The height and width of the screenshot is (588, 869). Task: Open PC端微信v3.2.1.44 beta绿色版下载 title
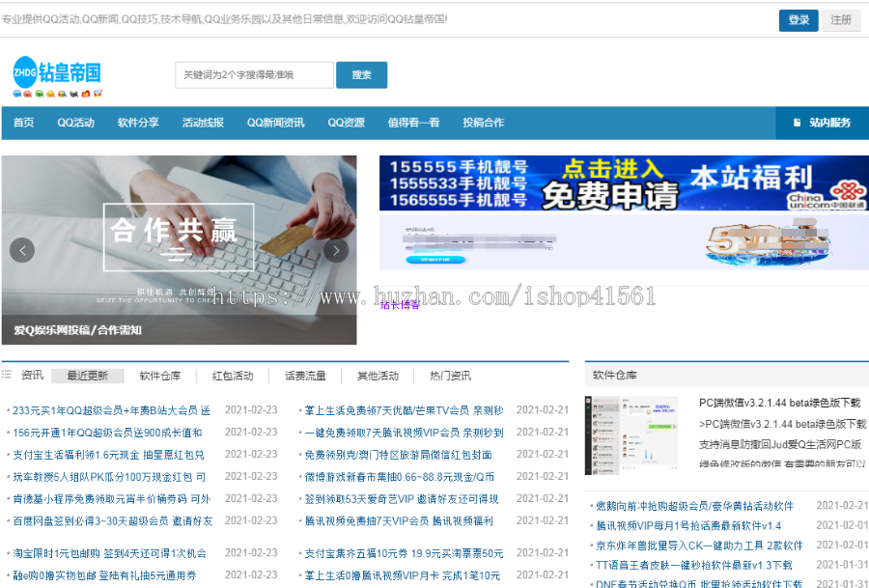[780, 403]
